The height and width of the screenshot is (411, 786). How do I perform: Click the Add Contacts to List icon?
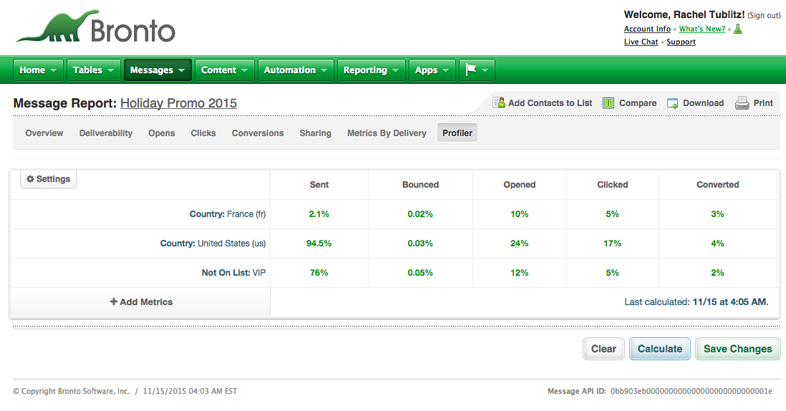(x=498, y=103)
